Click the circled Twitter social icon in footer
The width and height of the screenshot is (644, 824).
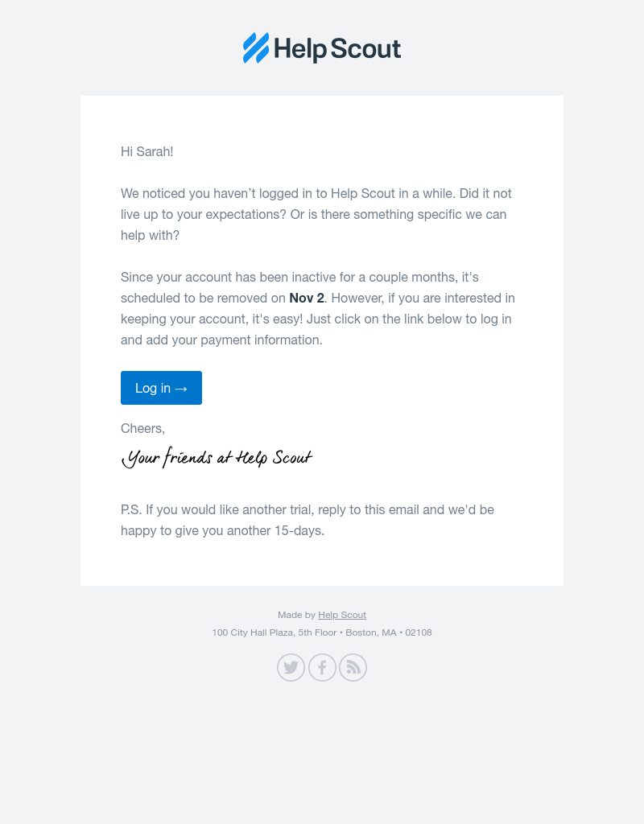291,667
